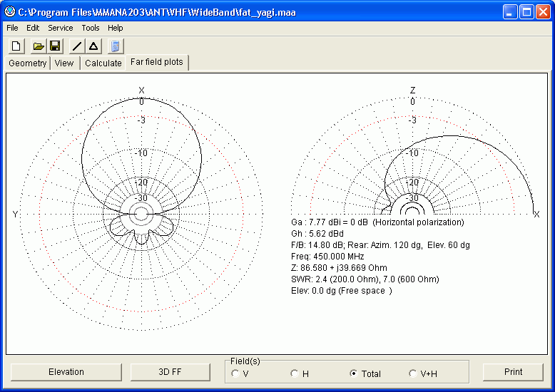Go to the Calculate tab
The width and height of the screenshot is (555, 392).
pyautogui.click(x=103, y=63)
